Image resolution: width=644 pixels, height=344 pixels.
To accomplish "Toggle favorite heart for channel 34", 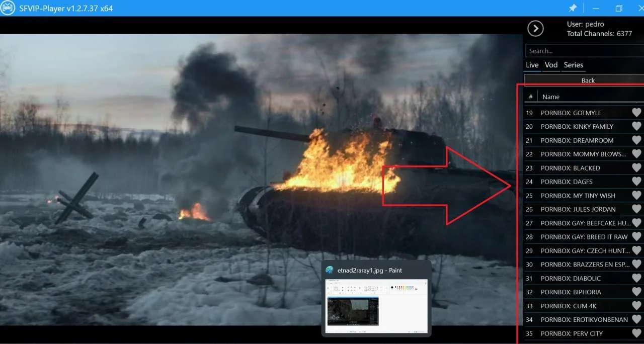I will [636, 319].
